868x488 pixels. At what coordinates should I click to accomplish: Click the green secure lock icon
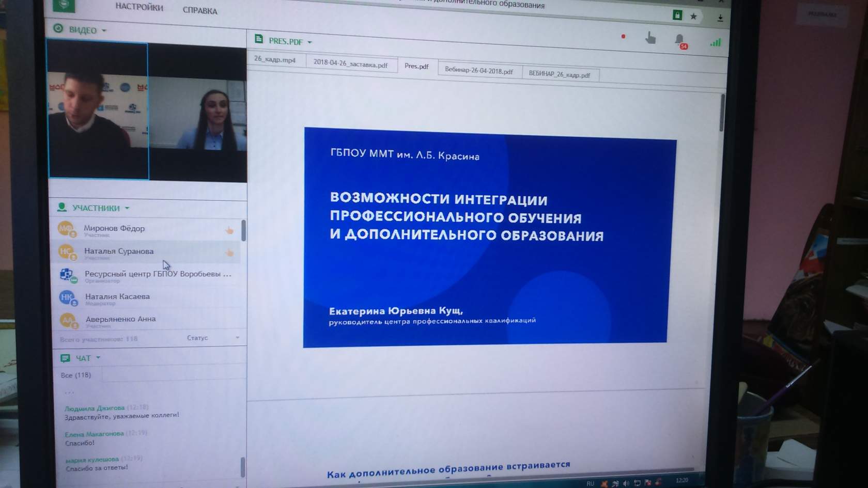point(677,15)
